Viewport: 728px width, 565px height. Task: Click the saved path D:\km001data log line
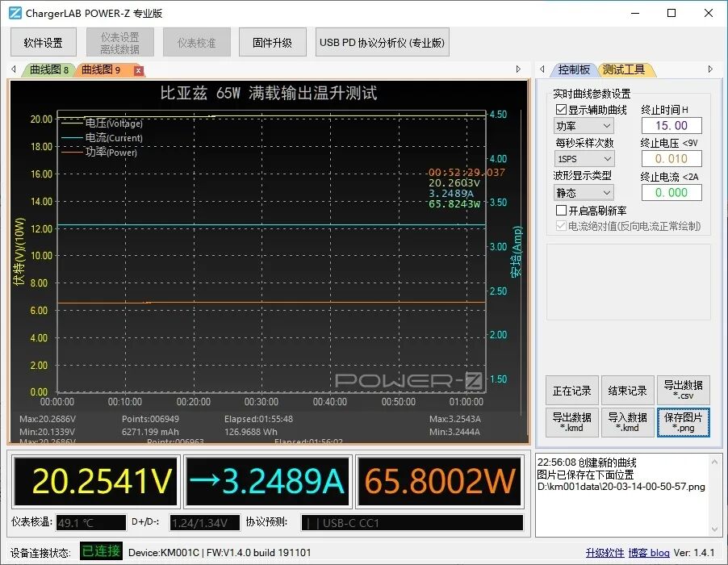pyautogui.click(x=621, y=487)
